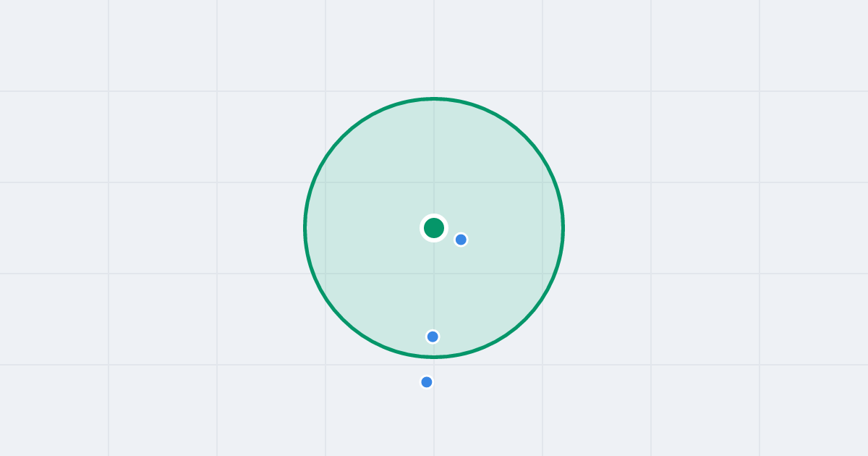Click the shaded area between the two inner blue dots
Image resolution: width=868 pixels, height=456 pixels.
(446, 288)
